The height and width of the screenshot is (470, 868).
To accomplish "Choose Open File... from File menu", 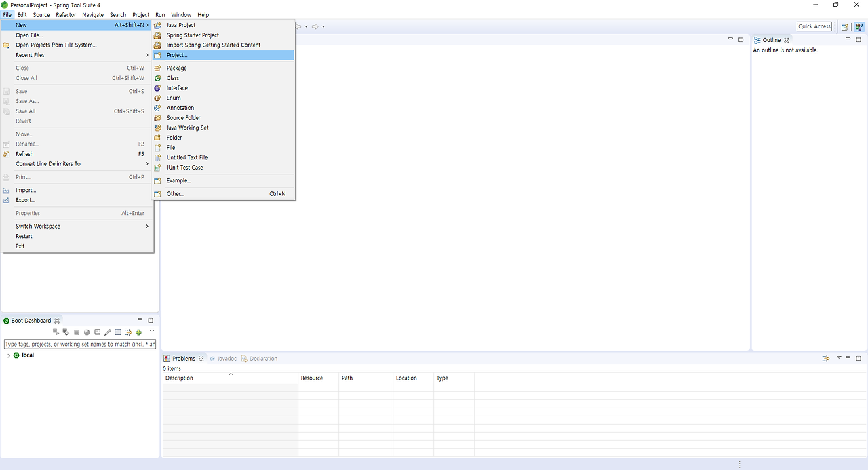I will 77,35.
